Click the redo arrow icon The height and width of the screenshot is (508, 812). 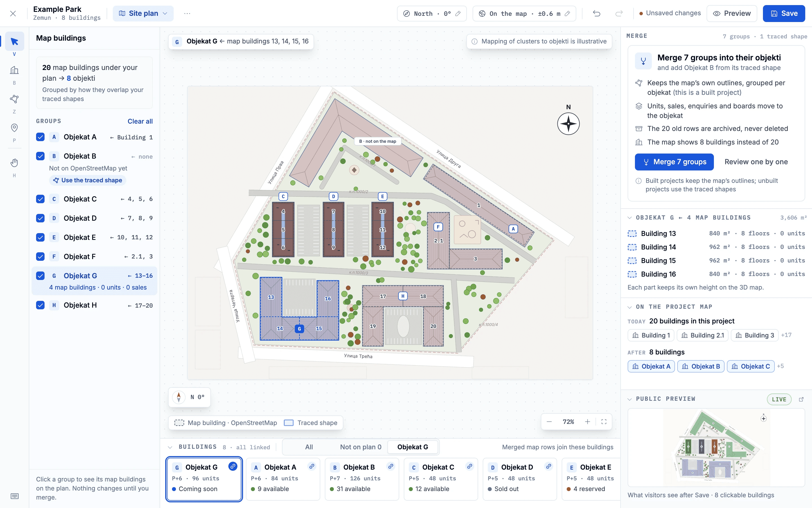619,14
